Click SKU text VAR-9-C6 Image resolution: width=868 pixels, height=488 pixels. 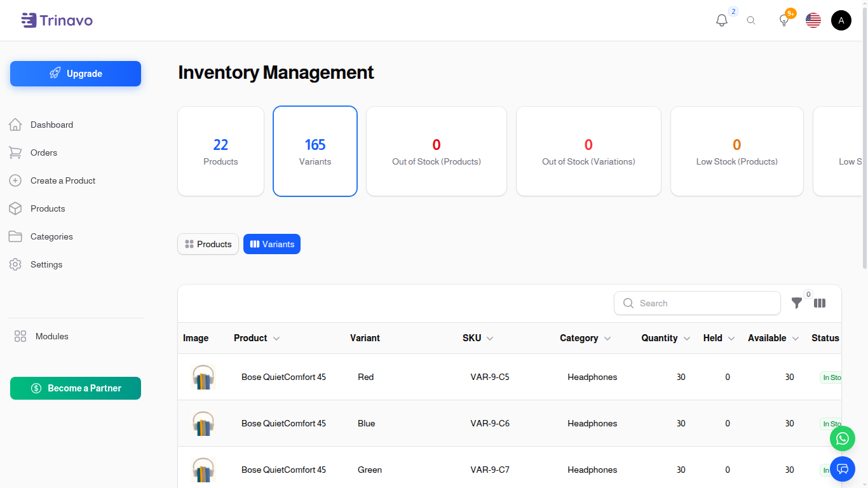coord(490,423)
